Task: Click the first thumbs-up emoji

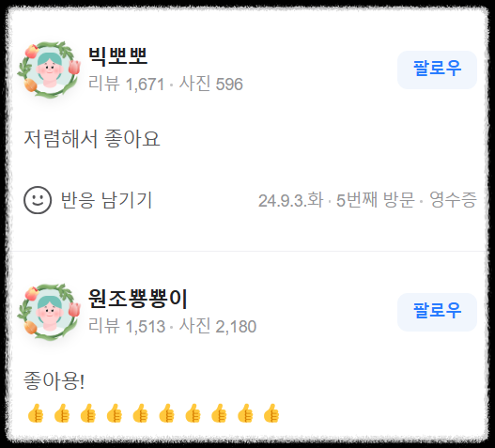Action: [36, 413]
